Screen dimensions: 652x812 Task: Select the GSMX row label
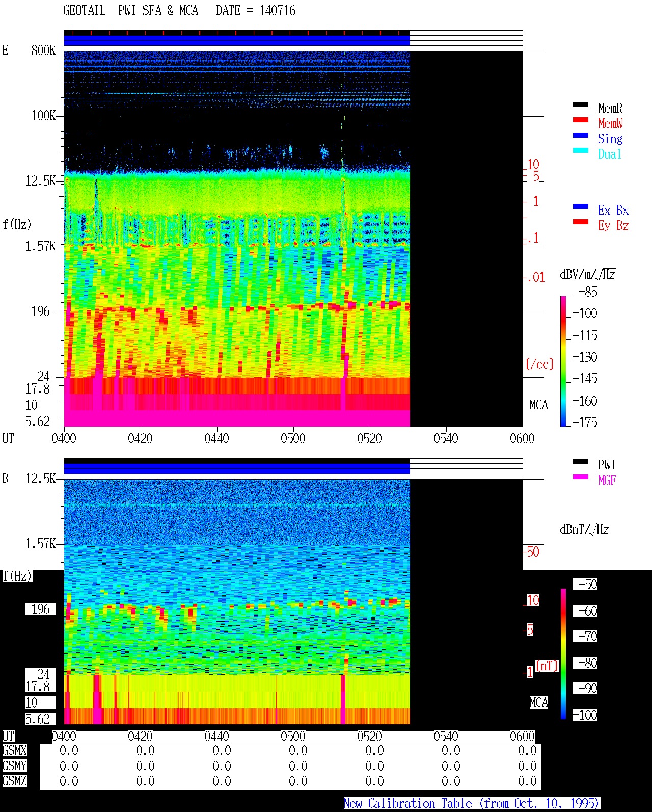point(14,750)
